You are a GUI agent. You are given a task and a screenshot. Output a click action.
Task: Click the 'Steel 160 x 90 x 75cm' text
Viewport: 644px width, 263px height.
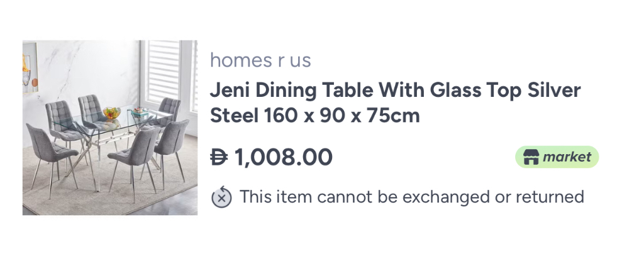click(314, 116)
